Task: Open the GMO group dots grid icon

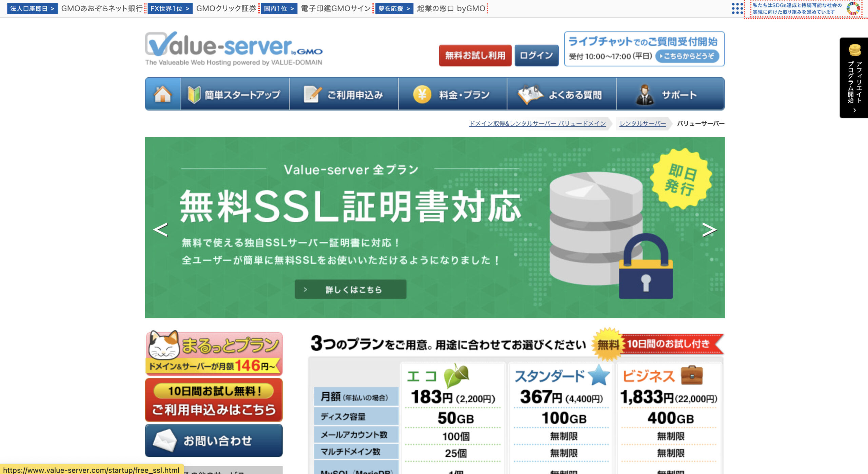Action: (737, 8)
